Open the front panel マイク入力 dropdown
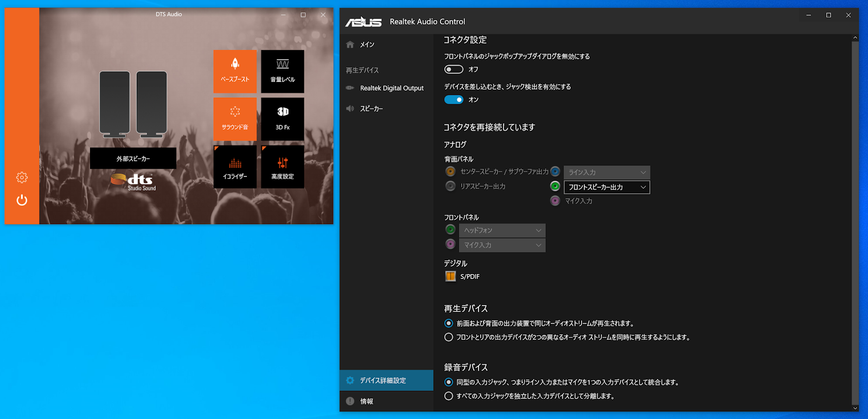Screen dimensions: 868x419 (x=502, y=245)
